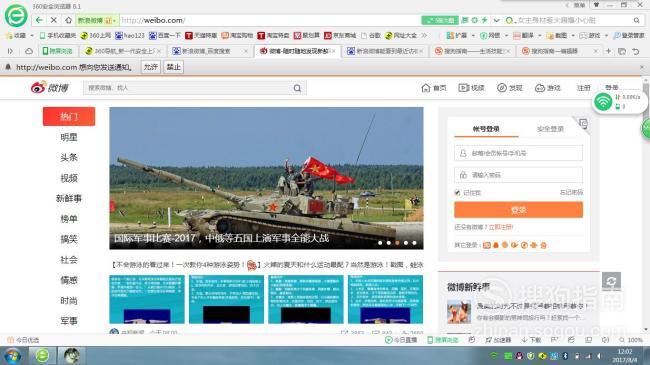Open the 收藏 favorites dropdown arrow

(32, 36)
